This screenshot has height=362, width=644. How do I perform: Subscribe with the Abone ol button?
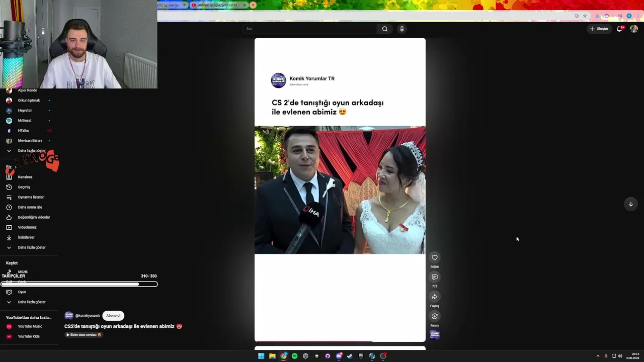pos(113,316)
